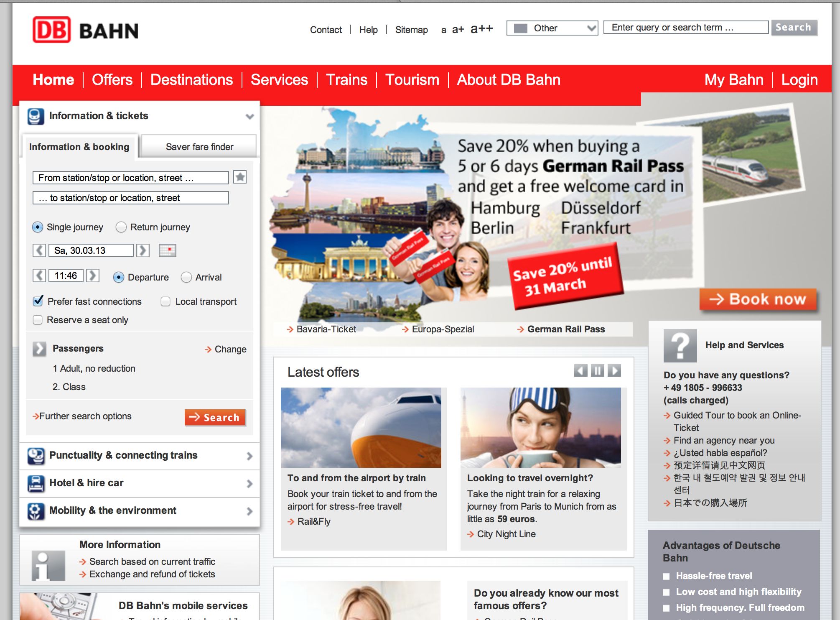Click the Hotel & hire car bed icon

36,483
